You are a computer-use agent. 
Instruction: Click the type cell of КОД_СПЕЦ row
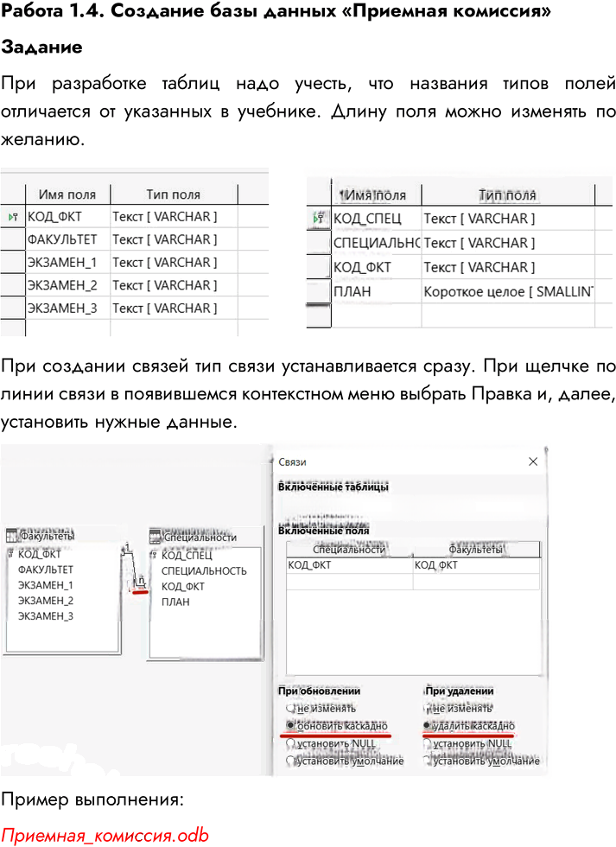click(508, 219)
